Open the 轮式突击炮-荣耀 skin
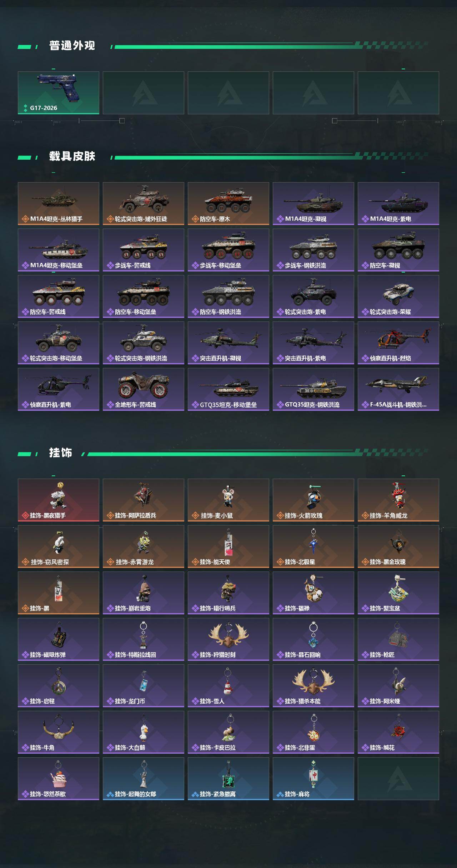This screenshot has height=868, width=457. tap(398, 296)
